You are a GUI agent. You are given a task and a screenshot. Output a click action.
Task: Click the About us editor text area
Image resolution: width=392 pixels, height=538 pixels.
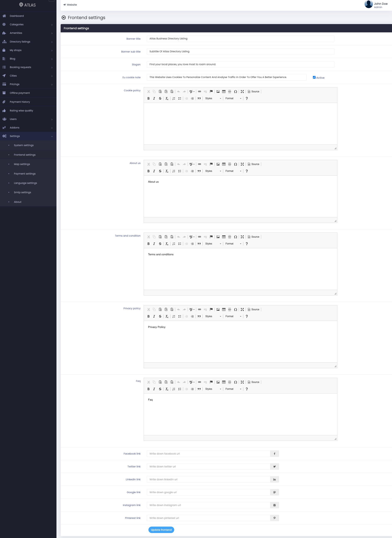coord(240,196)
